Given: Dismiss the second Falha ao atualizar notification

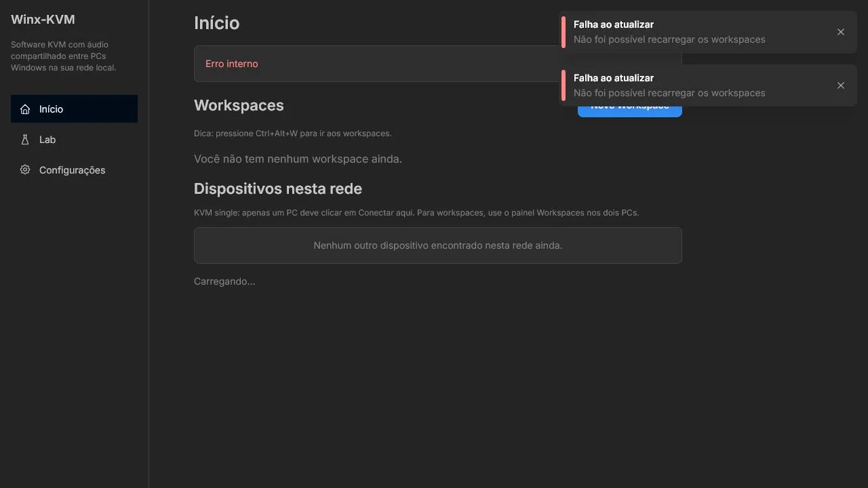Looking at the screenshot, I should tap(841, 85).
